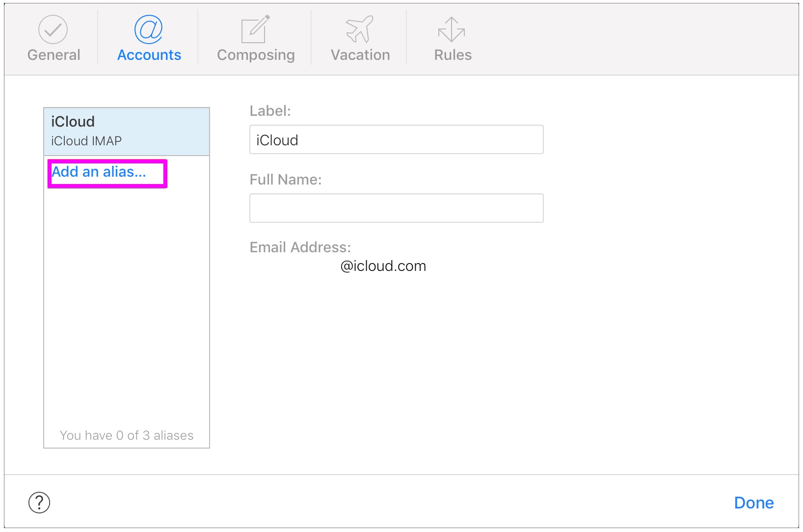Click the Vacation airplane icon
The height and width of the screenshot is (532, 803).
coord(360,29)
